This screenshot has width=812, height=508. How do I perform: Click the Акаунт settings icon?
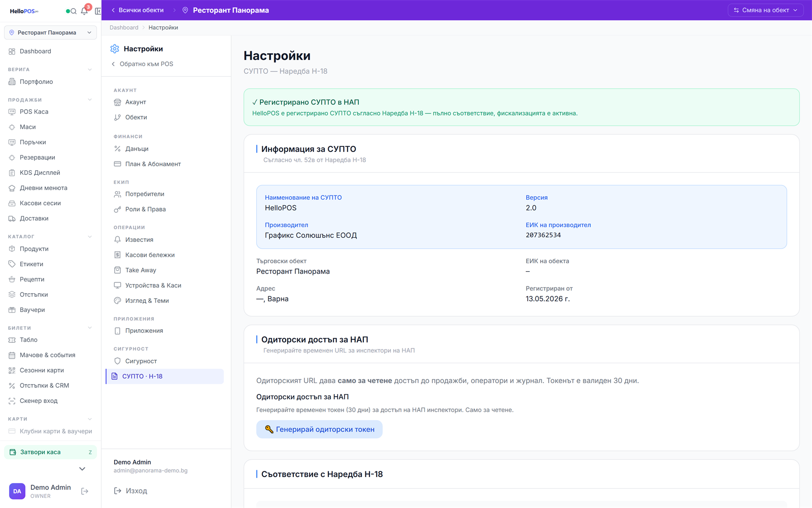pyautogui.click(x=117, y=102)
